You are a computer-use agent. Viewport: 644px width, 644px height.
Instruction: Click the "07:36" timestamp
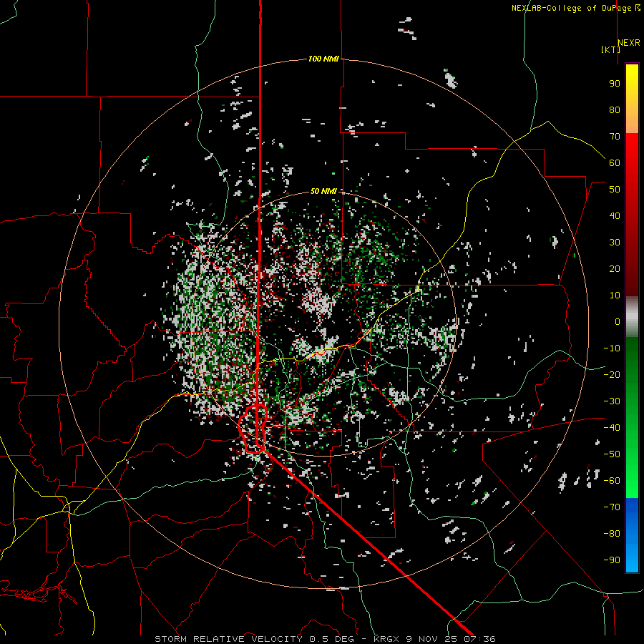(x=479, y=639)
